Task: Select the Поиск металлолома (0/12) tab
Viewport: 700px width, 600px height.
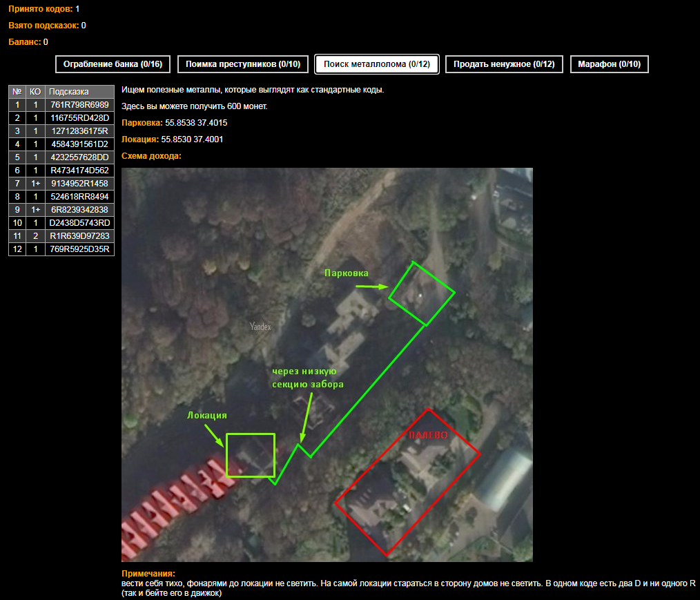Action: pyautogui.click(x=376, y=64)
